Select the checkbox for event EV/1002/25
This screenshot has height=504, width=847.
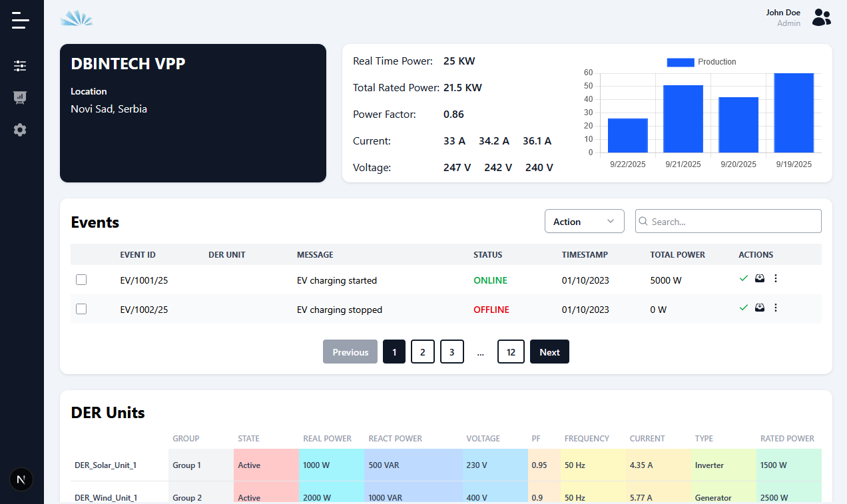(81, 309)
